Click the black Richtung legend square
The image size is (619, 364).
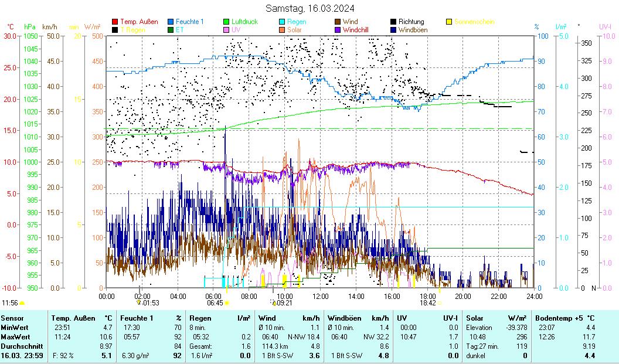coord(393,22)
